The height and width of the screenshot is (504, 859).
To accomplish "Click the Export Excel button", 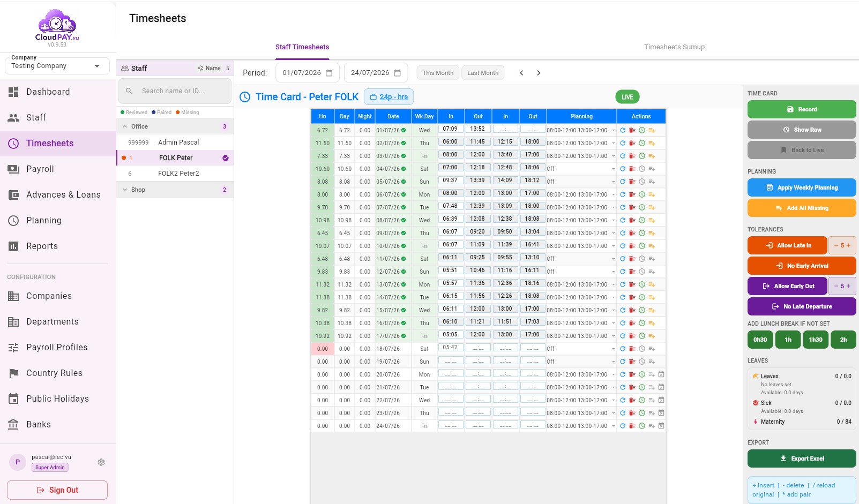I will point(802,458).
